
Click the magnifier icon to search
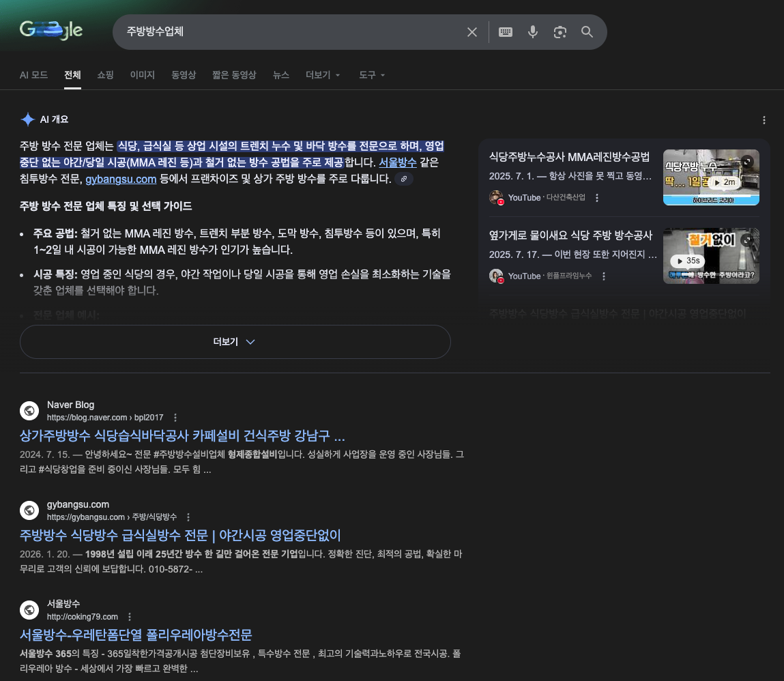587,31
